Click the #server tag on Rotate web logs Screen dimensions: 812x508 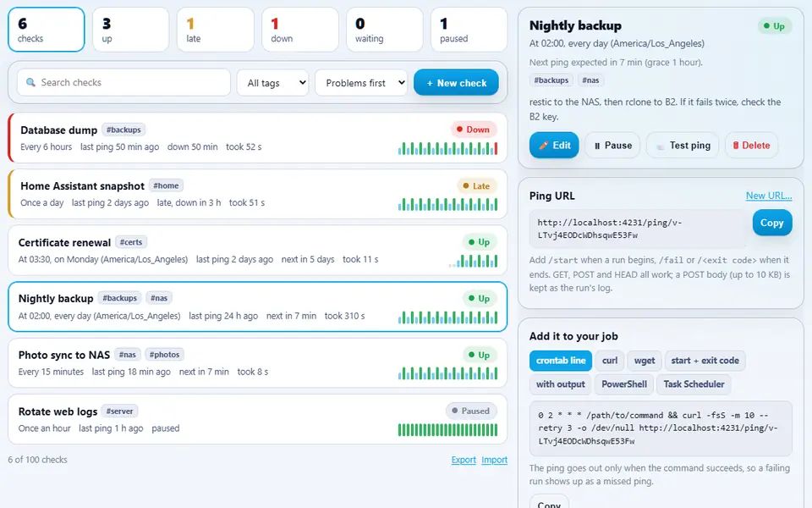(x=119, y=411)
